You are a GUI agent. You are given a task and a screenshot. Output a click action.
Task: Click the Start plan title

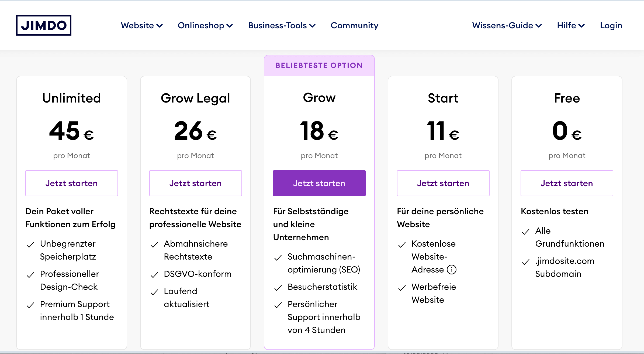pyautogui.click(x=443, y=98)
